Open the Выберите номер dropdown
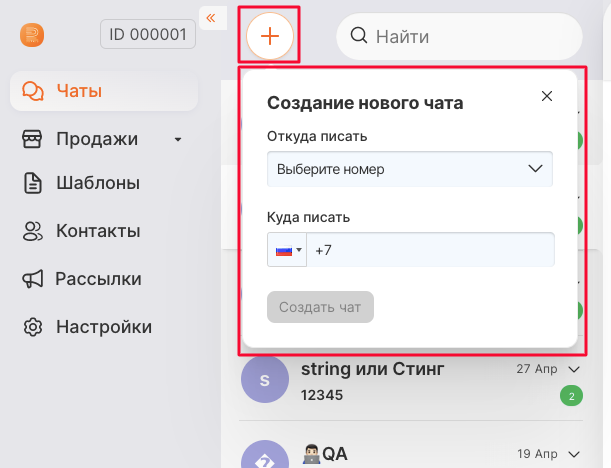Screen dimensions: 611x468 [410, 169]
